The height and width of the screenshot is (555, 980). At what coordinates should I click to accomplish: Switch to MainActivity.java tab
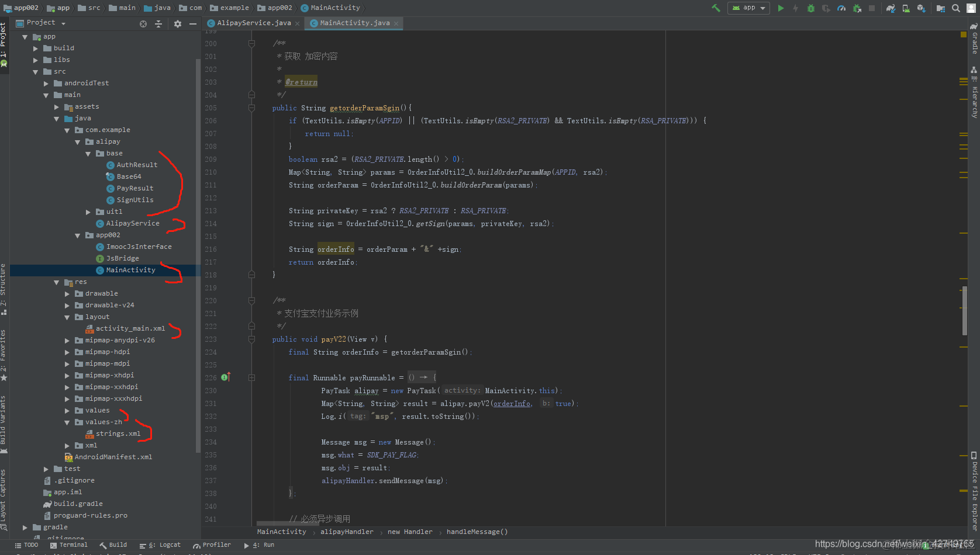355,23
